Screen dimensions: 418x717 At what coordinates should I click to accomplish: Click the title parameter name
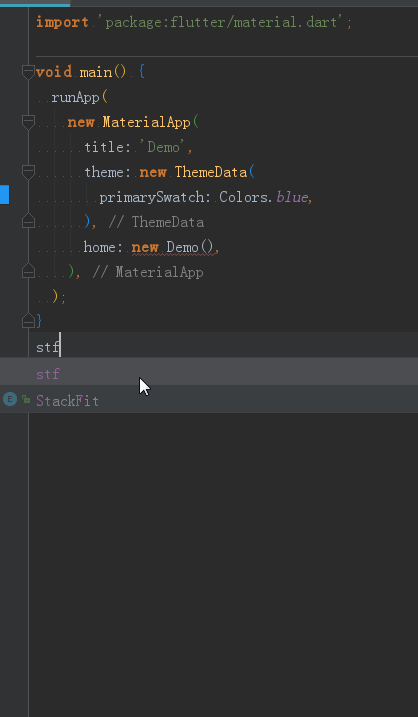pos(104,147)
